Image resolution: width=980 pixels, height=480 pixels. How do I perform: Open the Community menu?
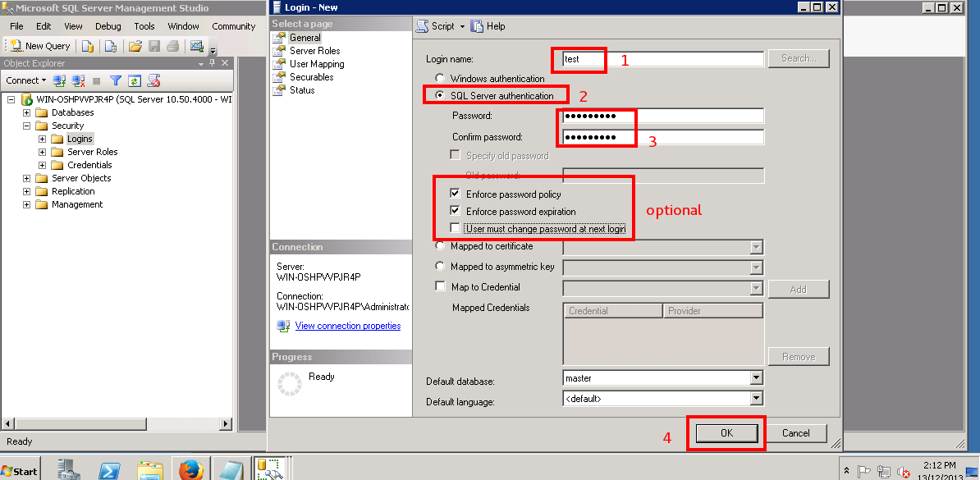click(234, 26)
